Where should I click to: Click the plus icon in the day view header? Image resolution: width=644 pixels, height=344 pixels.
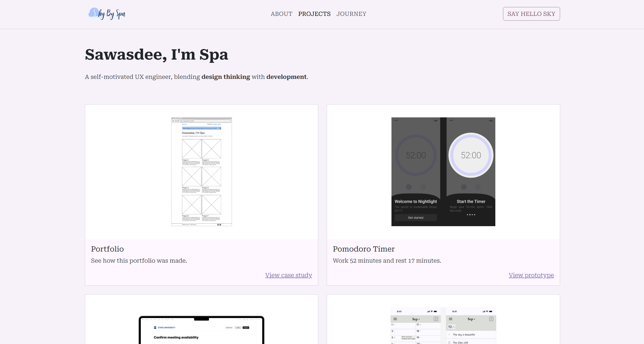click(491, 319)
